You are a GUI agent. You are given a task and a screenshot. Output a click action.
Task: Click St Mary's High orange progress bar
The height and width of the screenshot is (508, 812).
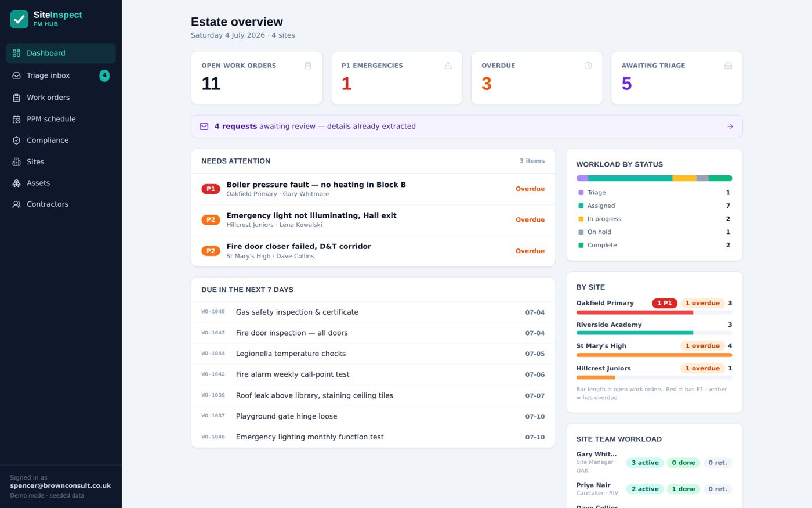654,355
